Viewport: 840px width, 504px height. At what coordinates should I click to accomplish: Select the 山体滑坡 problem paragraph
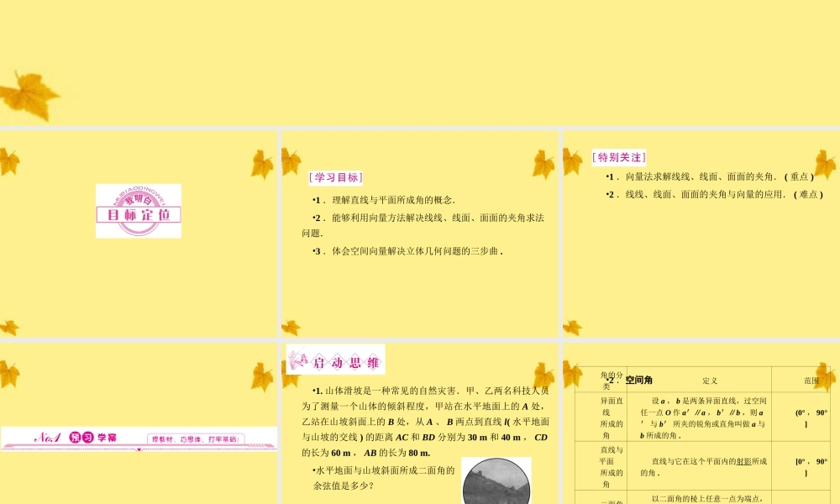(x=425, y=422)
